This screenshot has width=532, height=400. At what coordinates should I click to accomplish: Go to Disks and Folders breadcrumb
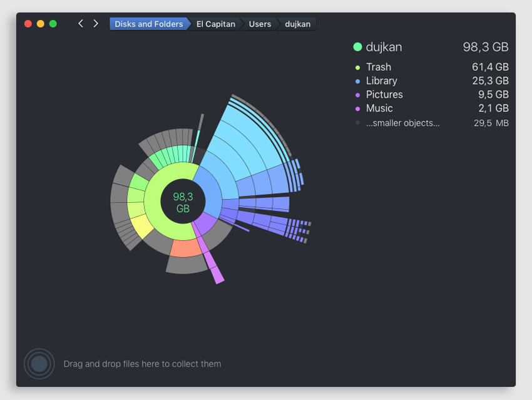pos(149,24)
